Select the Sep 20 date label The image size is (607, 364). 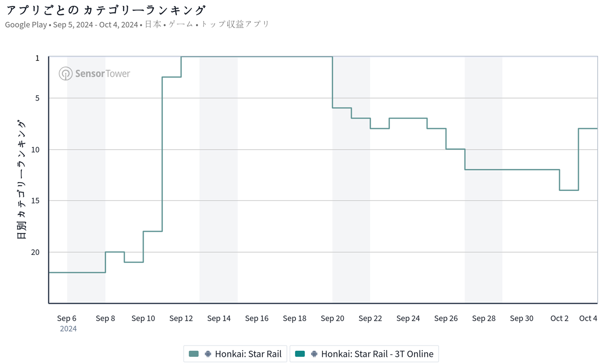tap(332, 318)
